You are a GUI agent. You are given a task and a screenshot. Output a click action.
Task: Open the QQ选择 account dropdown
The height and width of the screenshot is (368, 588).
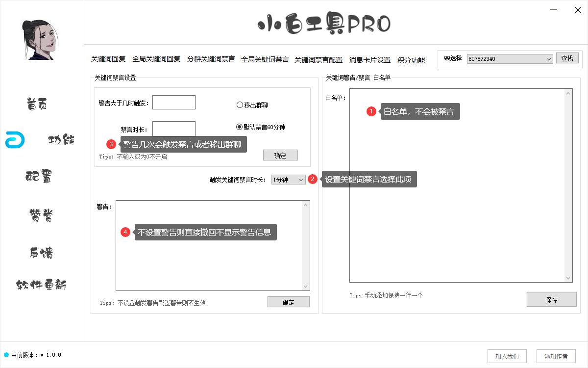(510, 58)
